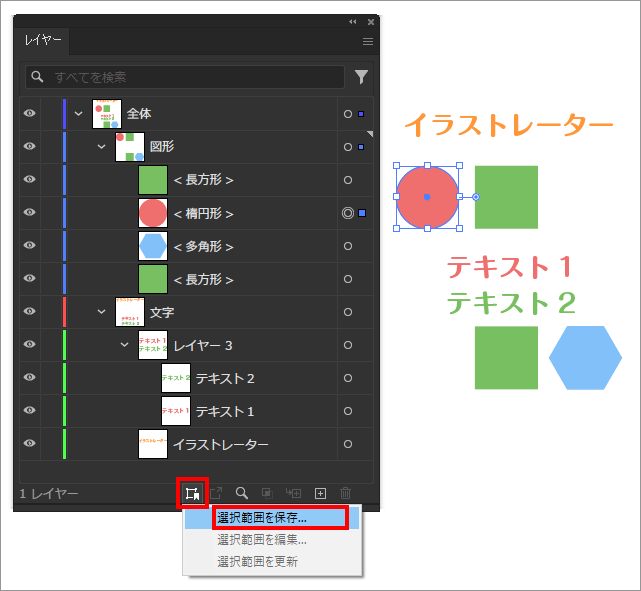Collapse the panel with double-arrow icon

(x=352, y=22)
